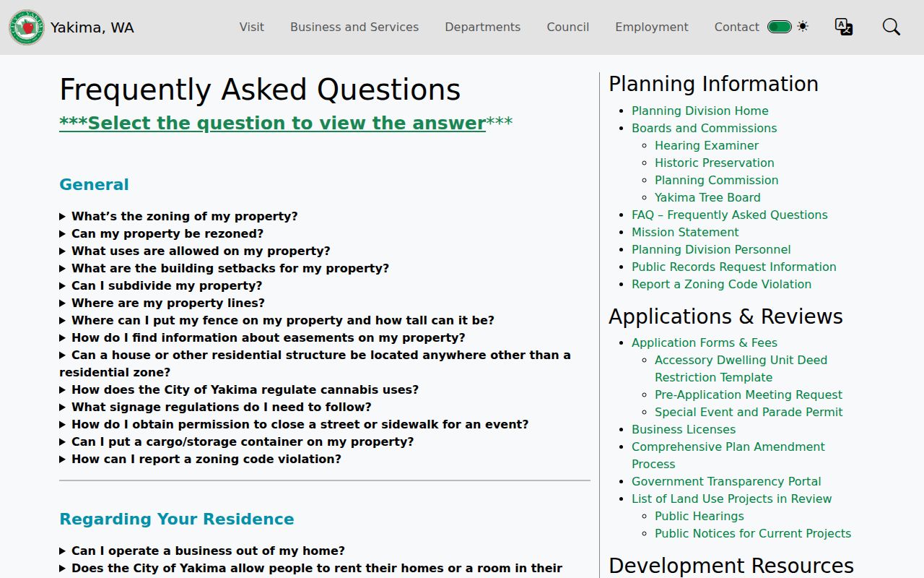
Task: Open Application Forms & Fees link
Action: [x=705, y=342]
